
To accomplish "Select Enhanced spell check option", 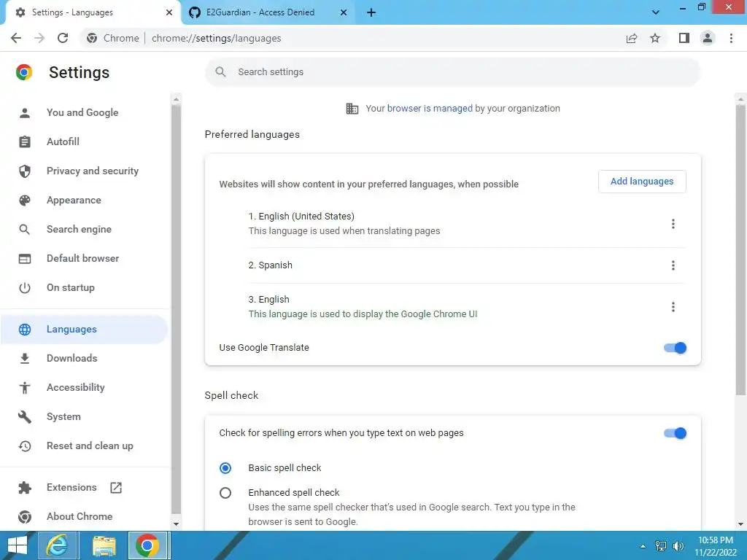I will point(225,493).
